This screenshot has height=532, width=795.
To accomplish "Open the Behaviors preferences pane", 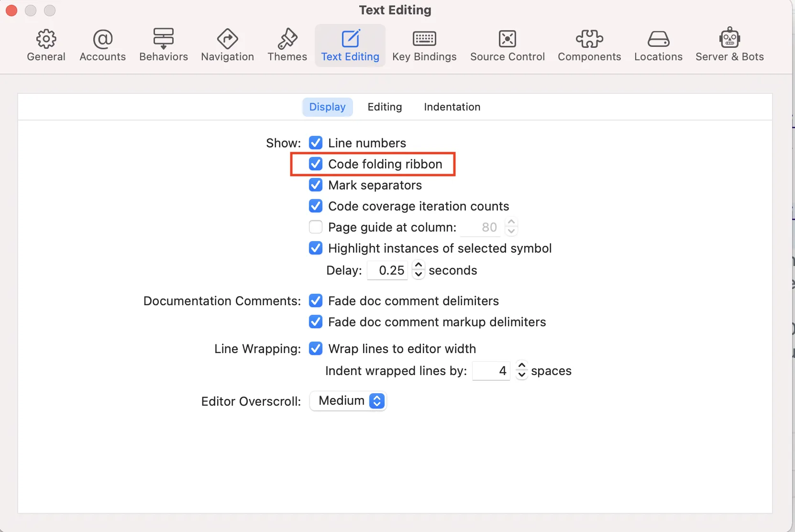I will tap(164, 46).
